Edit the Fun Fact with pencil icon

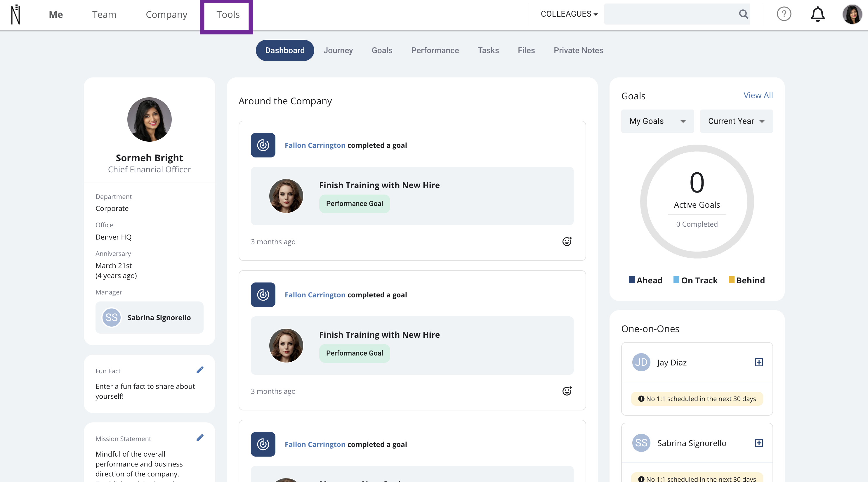pyautogui.click(x=200, y=370)
